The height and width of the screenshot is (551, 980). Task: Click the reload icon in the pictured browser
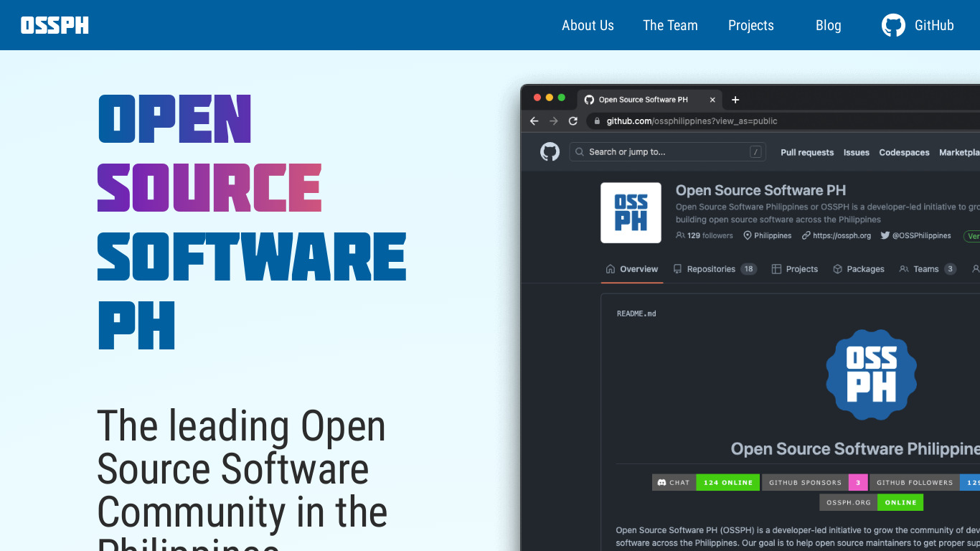(573, 121)
